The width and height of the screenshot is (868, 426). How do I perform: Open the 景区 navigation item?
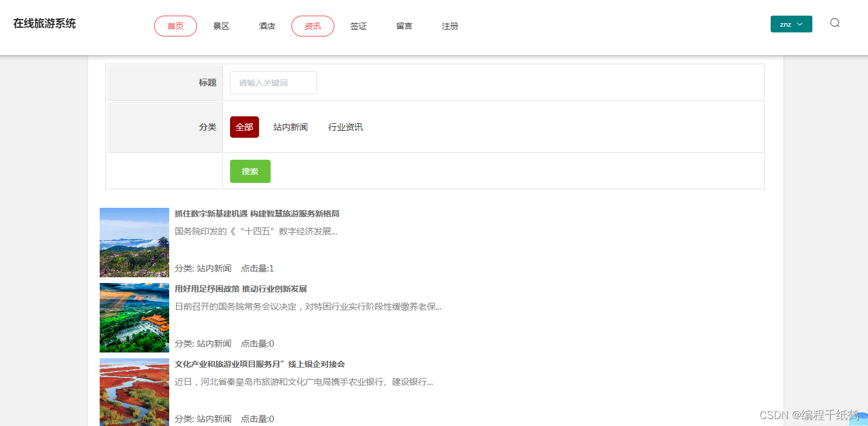[x=221, y=26]
